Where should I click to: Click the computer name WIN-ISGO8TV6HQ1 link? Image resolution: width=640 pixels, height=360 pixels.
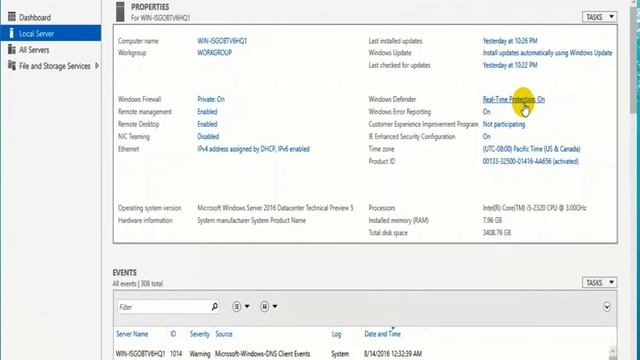tap(222, 41)
